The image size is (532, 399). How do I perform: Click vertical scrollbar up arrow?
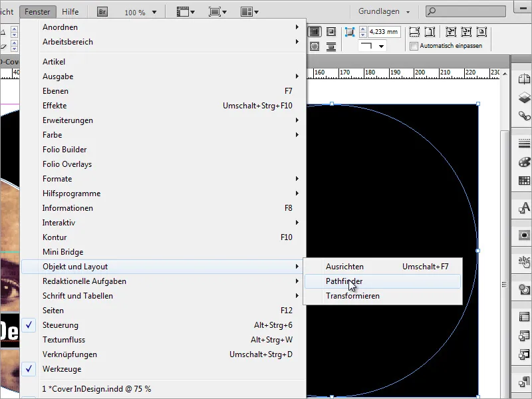(x=505, y=74)
